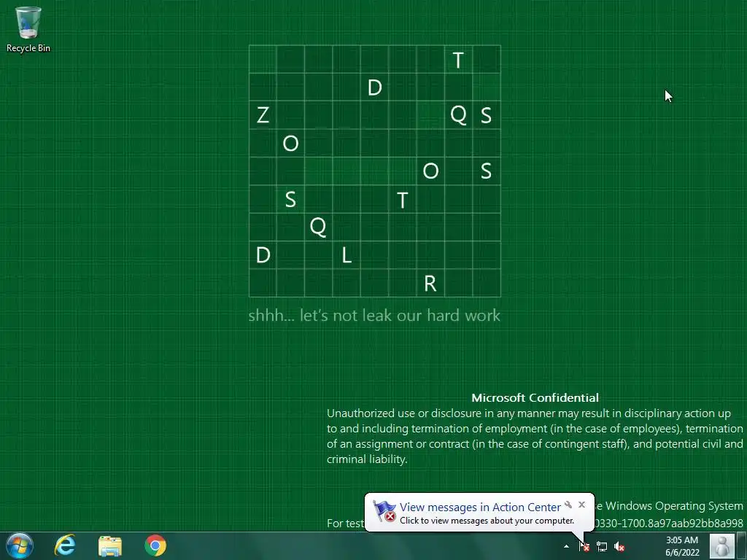
Task: Click the Action Center flag tray icon
Action: (584, 546)
